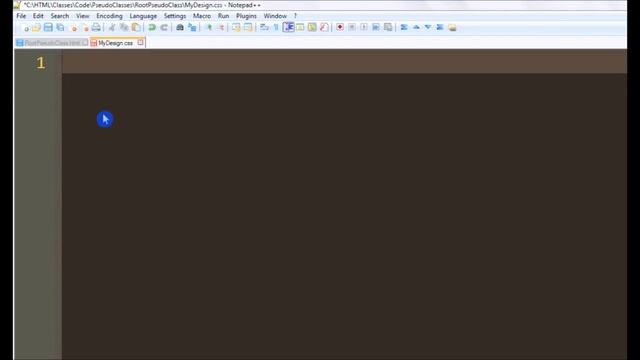Start macro recording with red dot
This screenshot has height=360, width=640.
click(340, 28)
